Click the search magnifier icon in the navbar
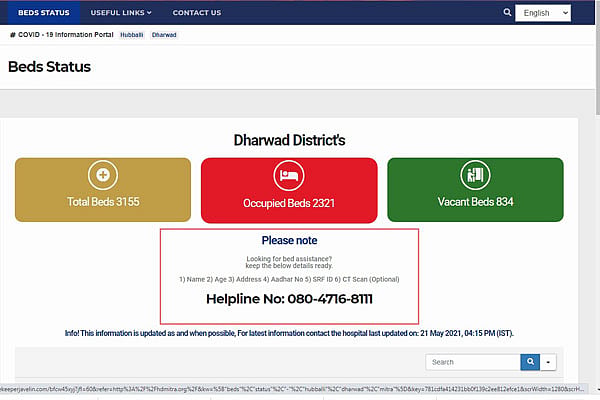Screen dimensions: 600x400 click(507, 12)
